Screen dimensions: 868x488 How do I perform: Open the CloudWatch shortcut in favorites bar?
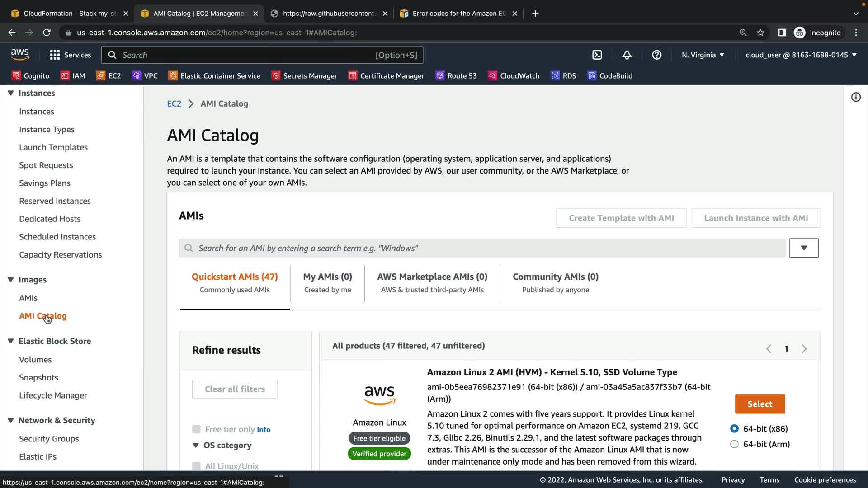pyautogui.click(x=514, y=76)
